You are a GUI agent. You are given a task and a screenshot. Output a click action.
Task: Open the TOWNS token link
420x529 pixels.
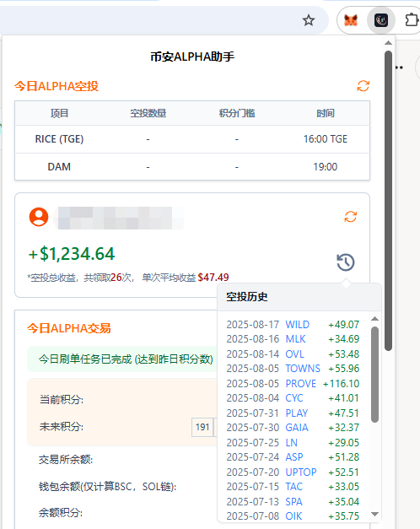(x=303, y=369)
